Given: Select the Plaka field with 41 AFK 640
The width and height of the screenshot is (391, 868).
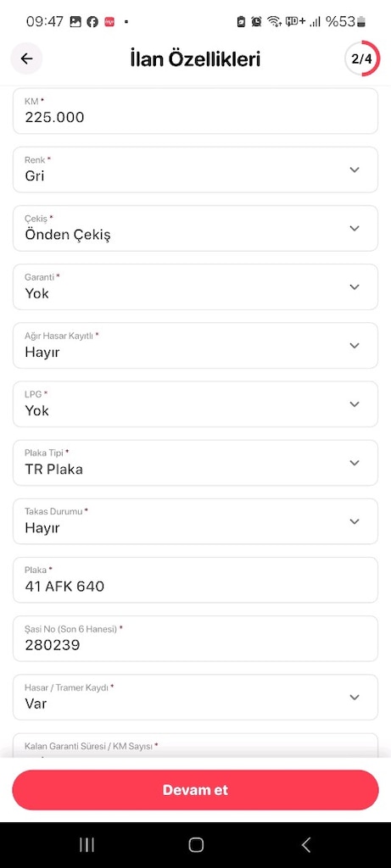Looking at the screenshot, I should [195, 580].
